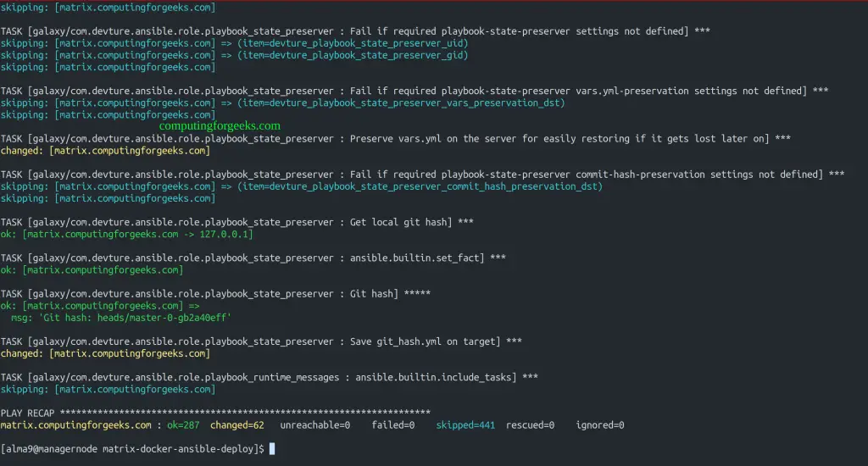
Task: Click the 'Save git_hash.yml on target' task line
Action: point(261,341)
